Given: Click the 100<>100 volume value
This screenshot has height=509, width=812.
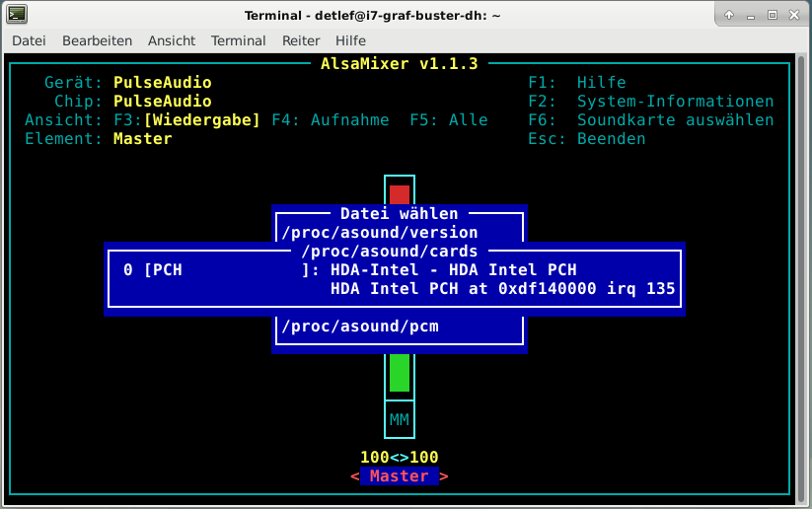Looking at the screenshot, I should coord(400,458).
